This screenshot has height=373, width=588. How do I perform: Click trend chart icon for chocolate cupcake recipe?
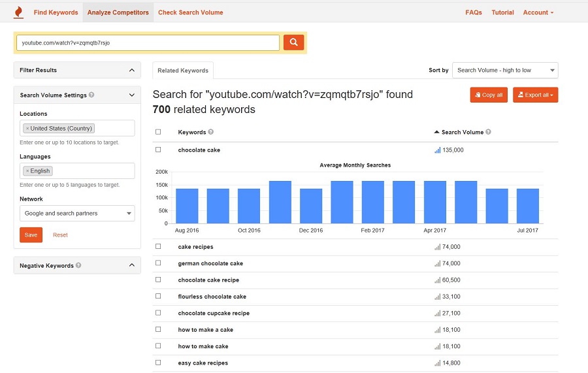(437, 314)
